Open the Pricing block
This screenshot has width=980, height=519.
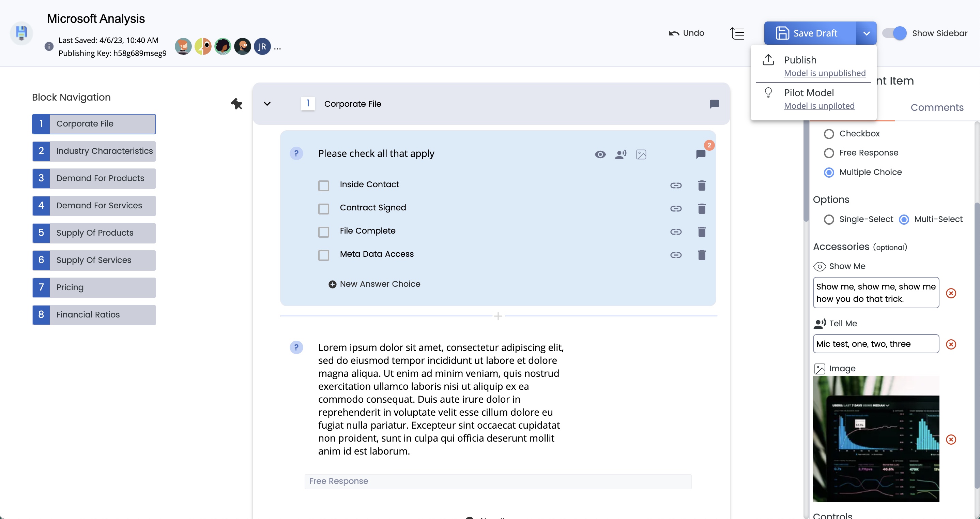94,287
